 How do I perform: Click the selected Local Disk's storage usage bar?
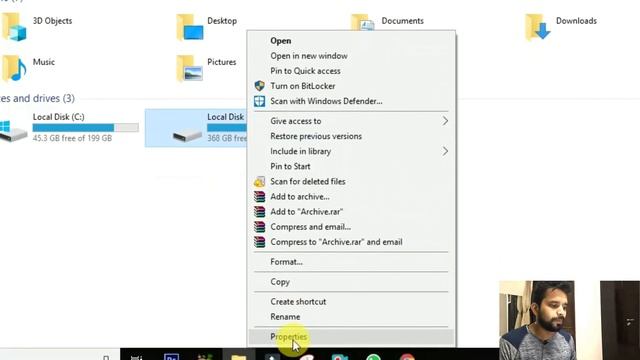tap(227, 128)
